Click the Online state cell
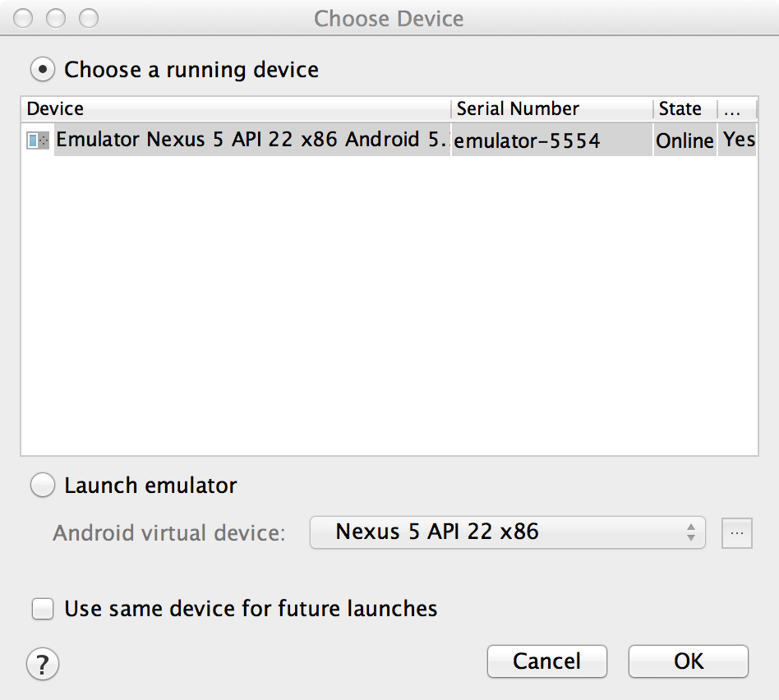779x700 pixels. click(x=685, y=140)
